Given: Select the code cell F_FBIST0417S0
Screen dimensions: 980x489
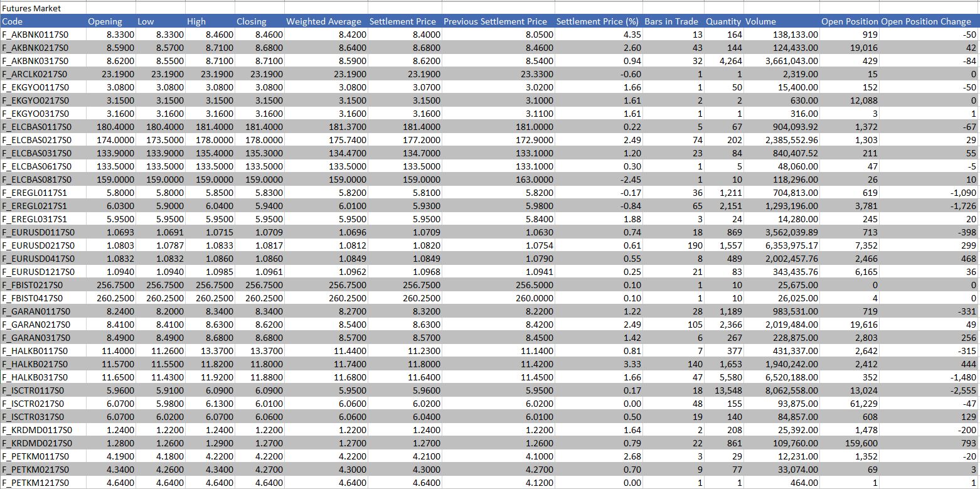Looking at the screenshot, I should (x=43, y=298).
